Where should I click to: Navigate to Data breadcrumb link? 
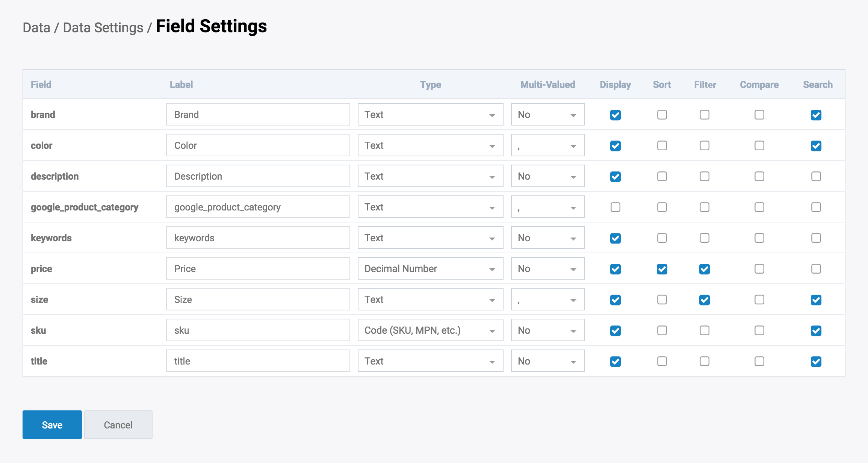(36, 28)
